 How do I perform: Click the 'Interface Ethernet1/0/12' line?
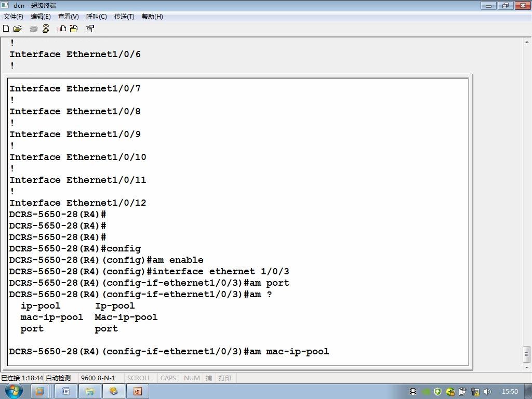click(x=78, y=203)
